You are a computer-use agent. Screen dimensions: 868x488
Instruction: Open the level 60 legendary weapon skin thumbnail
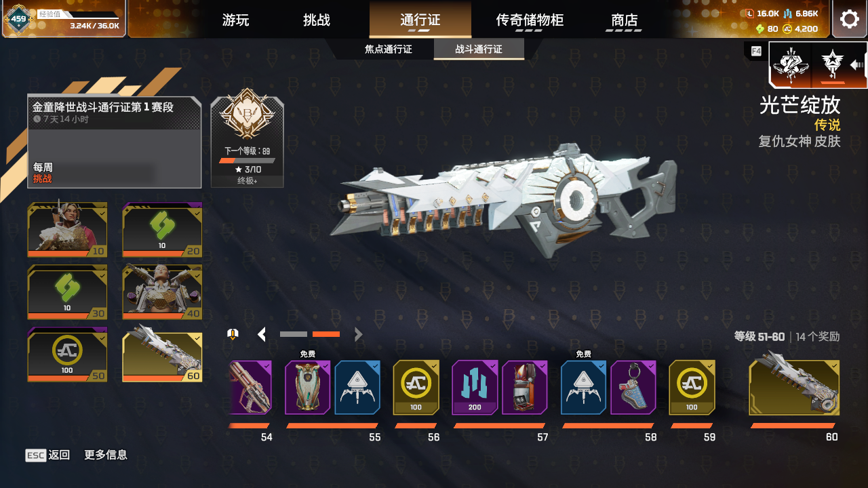[x=794, y=387]
